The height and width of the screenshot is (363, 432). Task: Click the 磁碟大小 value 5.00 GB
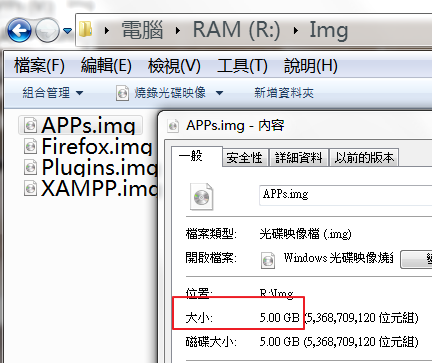click(x=279, y=342)
